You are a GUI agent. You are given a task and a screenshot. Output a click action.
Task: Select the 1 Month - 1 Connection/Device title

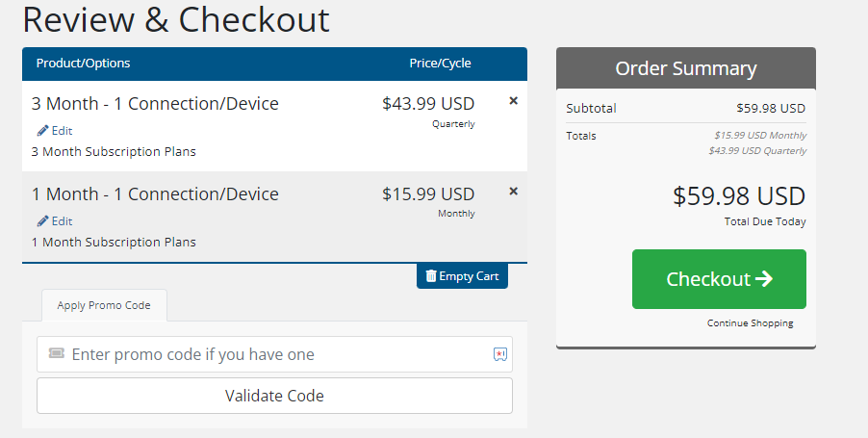tap(155, 194)
